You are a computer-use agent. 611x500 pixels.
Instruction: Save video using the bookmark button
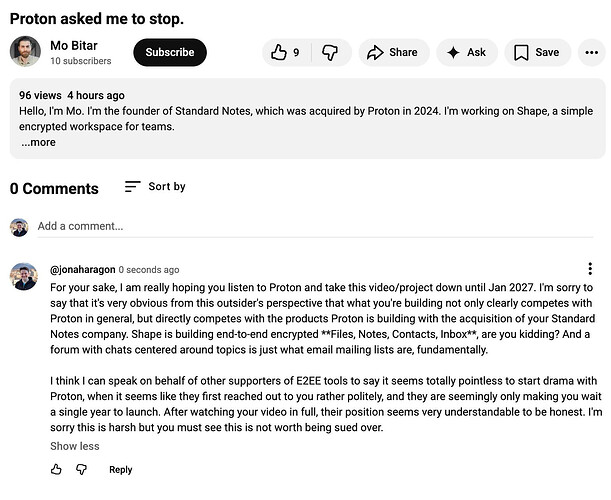[x=537, y=53]
